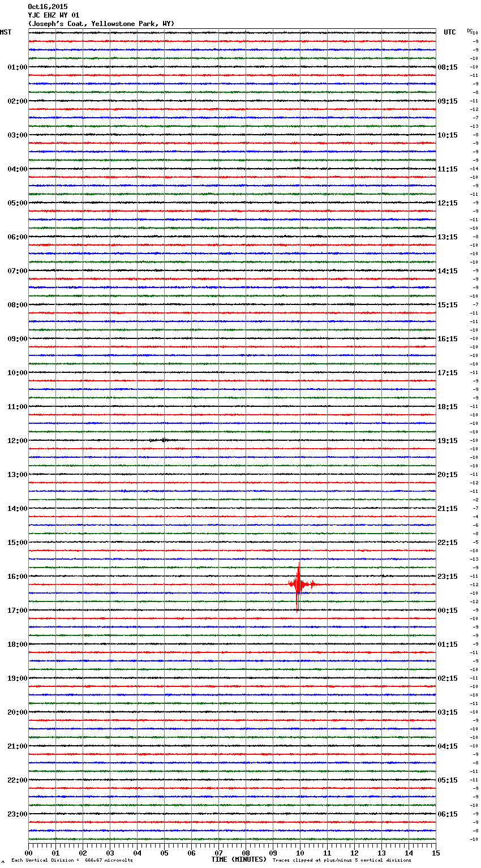This screenshot has height=868, width=481.
Task: Select the '22:00' MST row label
Action: 18,780
